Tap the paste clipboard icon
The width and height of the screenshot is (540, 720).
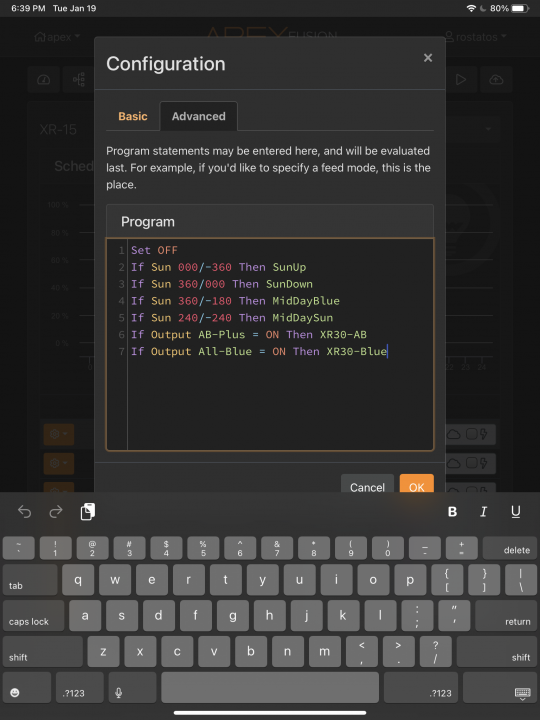click(87, 512)
